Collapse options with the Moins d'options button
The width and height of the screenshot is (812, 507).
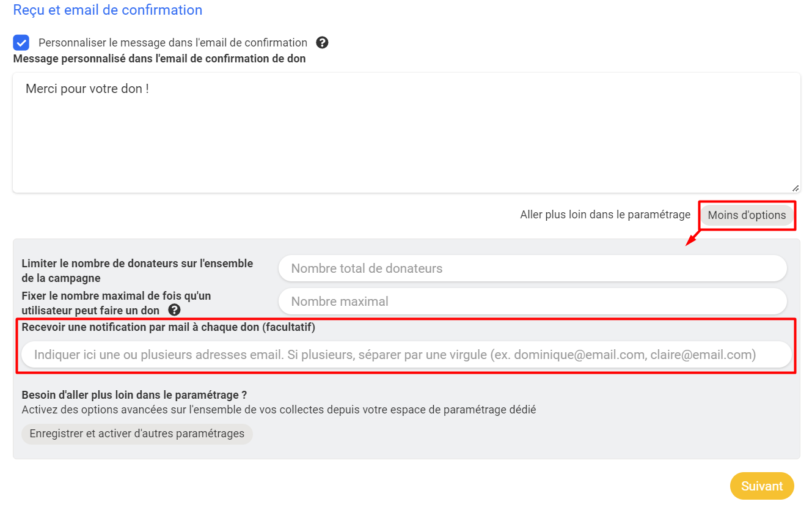click(747, 215)
